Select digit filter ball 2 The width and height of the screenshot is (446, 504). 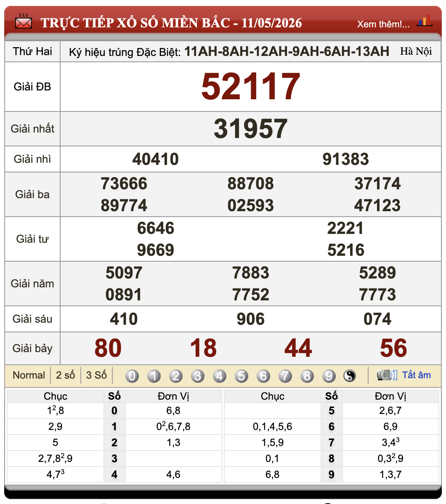coord(176,376)
